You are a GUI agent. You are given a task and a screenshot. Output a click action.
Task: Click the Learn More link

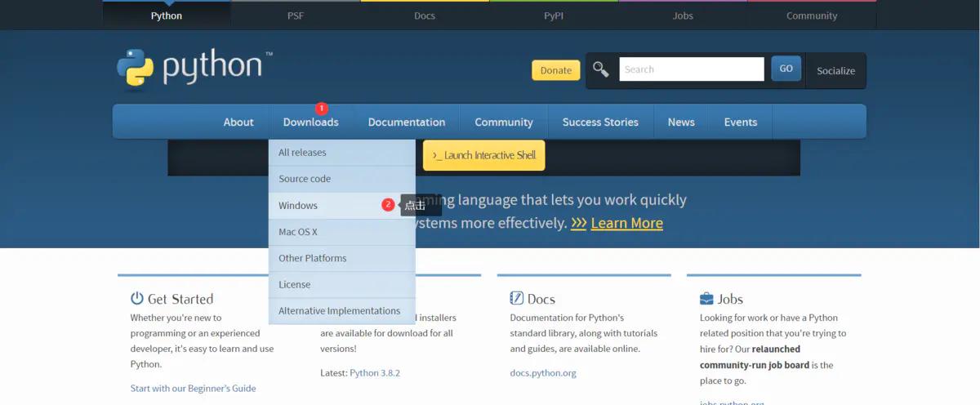point(626,223)
